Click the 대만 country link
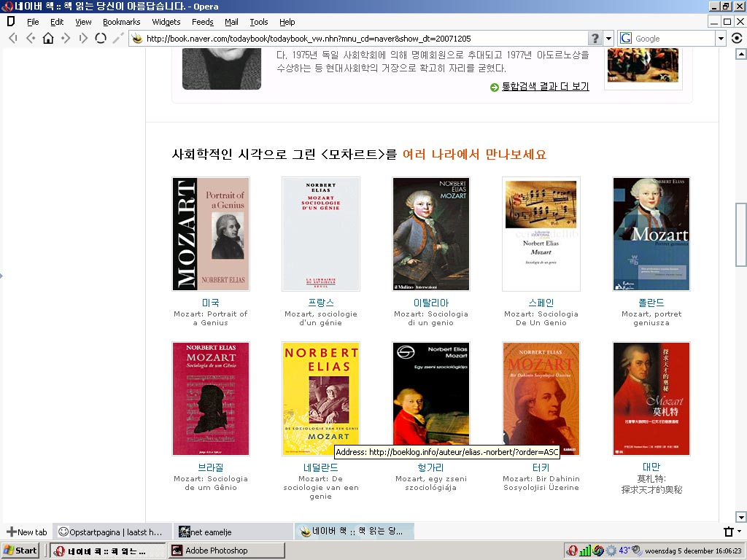747x560 pixels. tap(651, 467)
